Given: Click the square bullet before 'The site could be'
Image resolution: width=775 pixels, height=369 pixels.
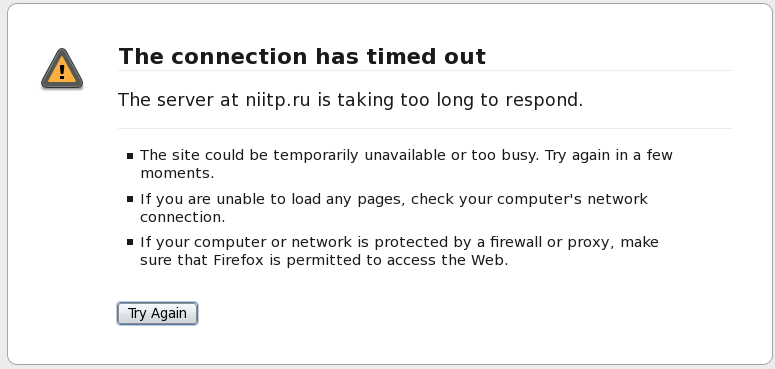Looking at the screenshot, I should (x=130, y=156).
